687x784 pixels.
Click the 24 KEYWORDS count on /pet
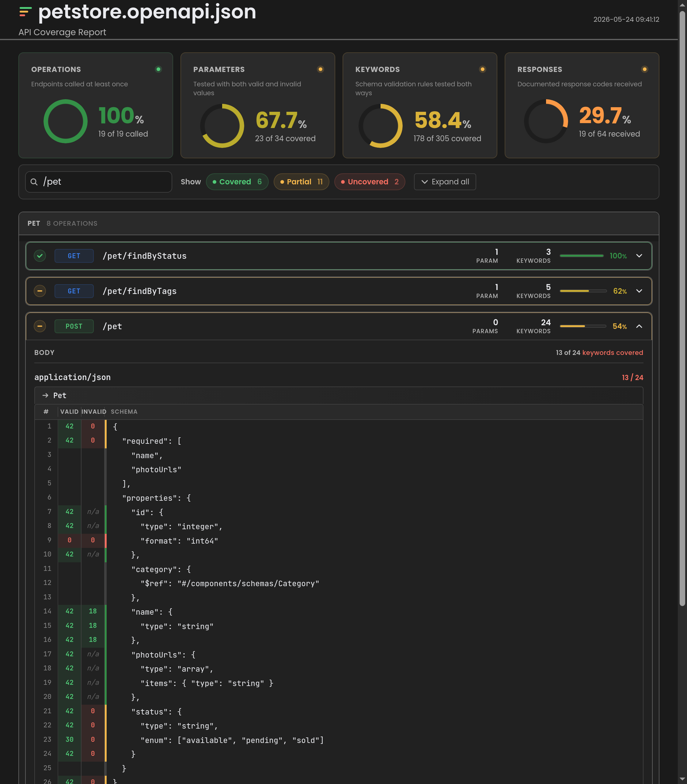click(x=533, y=326)
